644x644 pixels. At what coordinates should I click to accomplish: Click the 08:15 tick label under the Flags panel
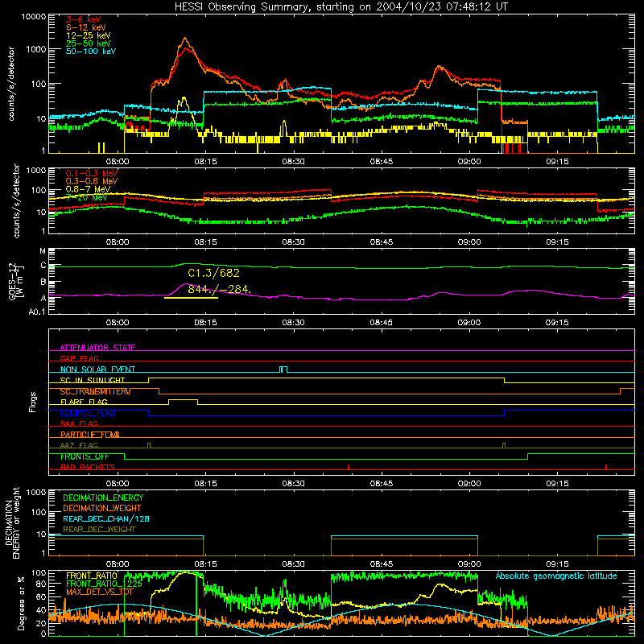click(x=205, y=484)
